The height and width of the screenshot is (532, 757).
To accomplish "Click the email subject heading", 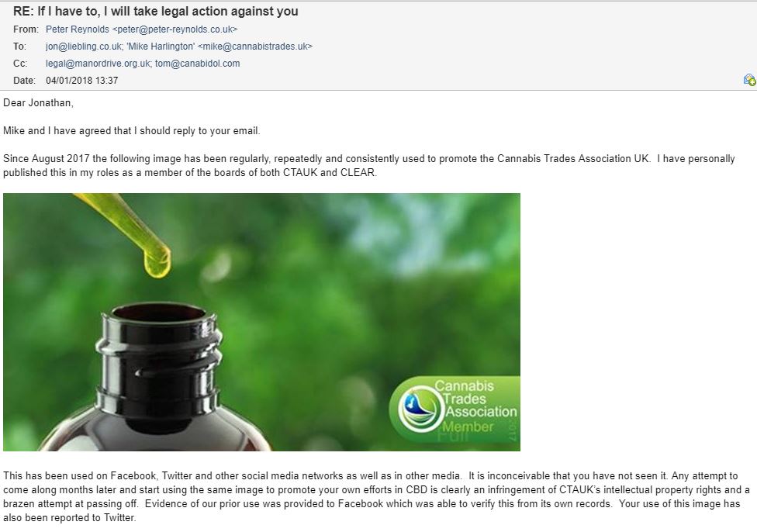I will click(x=155, y=11).
